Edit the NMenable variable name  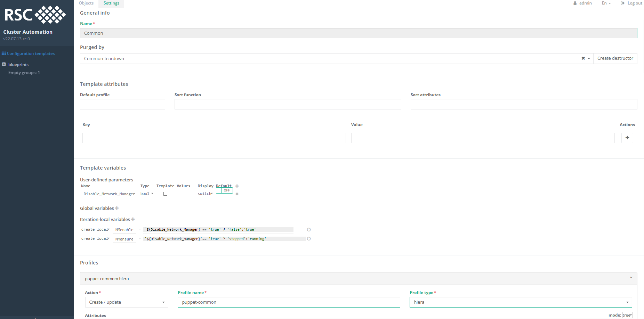(124, 230)
